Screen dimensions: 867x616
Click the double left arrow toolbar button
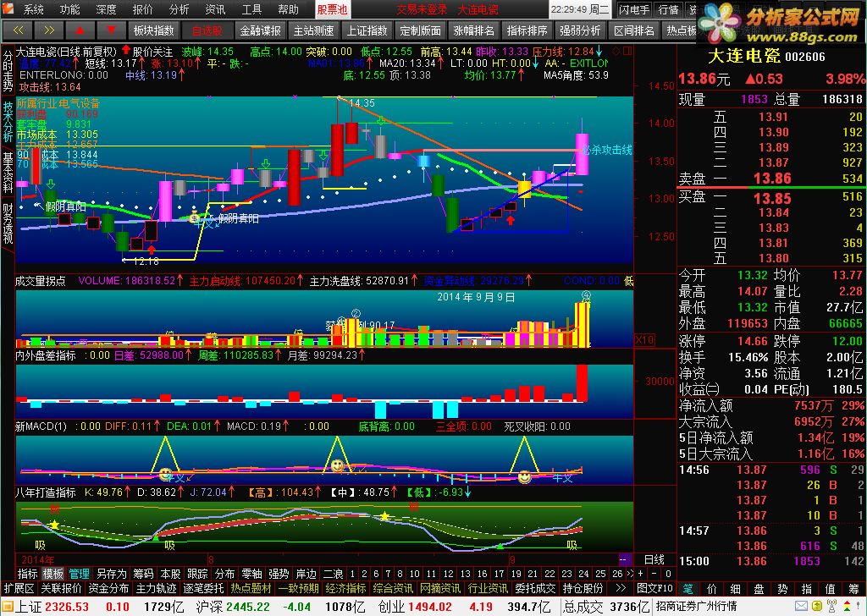coord(18,30)
